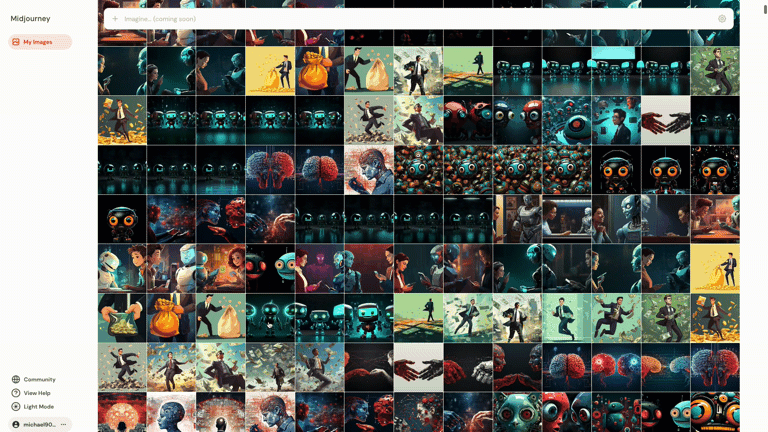
Task: Click the vertical scrollbar on the right edge
Action: 764,200
